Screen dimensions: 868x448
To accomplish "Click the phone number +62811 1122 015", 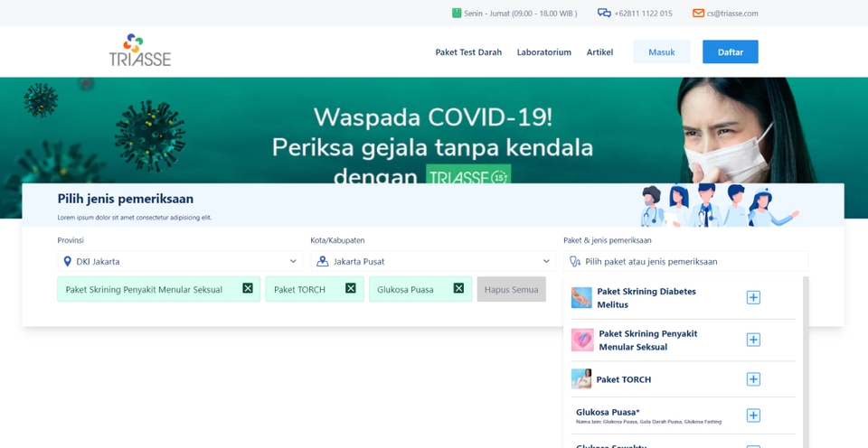I will (643, 14).
